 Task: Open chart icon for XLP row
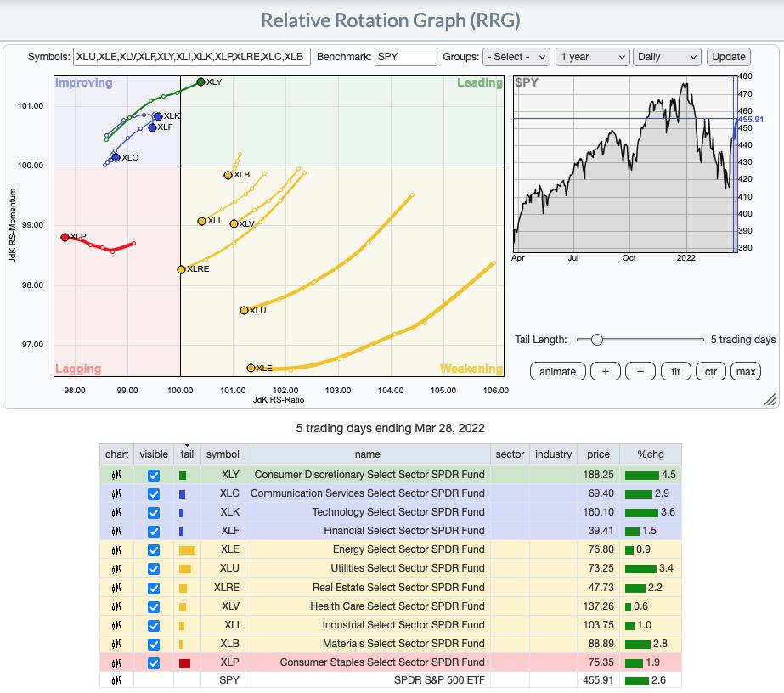[116, 663]
